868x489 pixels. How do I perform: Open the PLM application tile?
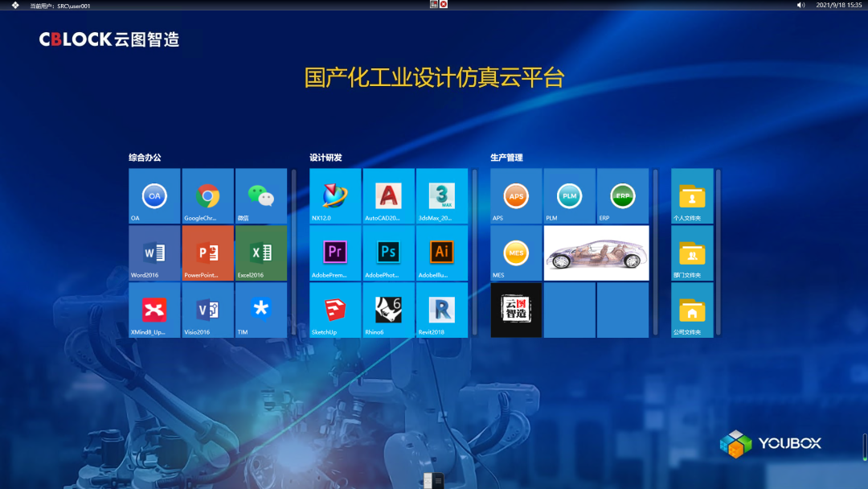point(569,196)
